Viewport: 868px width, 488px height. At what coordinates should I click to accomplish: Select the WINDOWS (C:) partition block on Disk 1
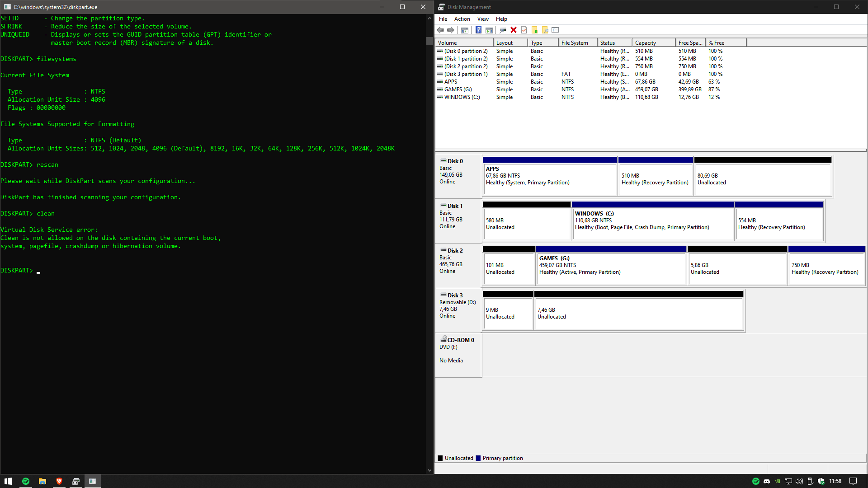[x=652, y=221]
